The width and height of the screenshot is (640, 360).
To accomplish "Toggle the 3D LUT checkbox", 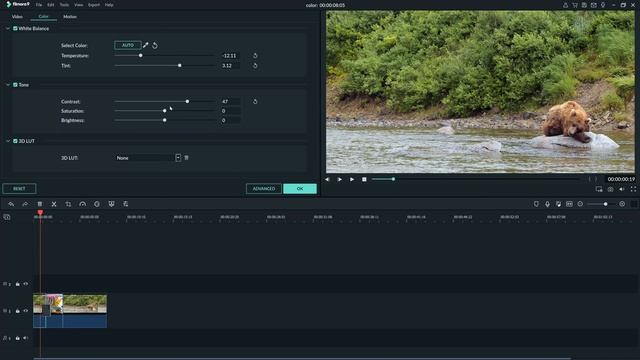I will tap(15, 141).
